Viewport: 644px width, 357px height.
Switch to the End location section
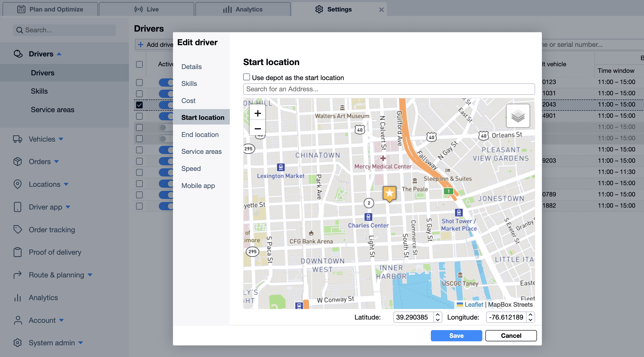[x=200, y=134]
